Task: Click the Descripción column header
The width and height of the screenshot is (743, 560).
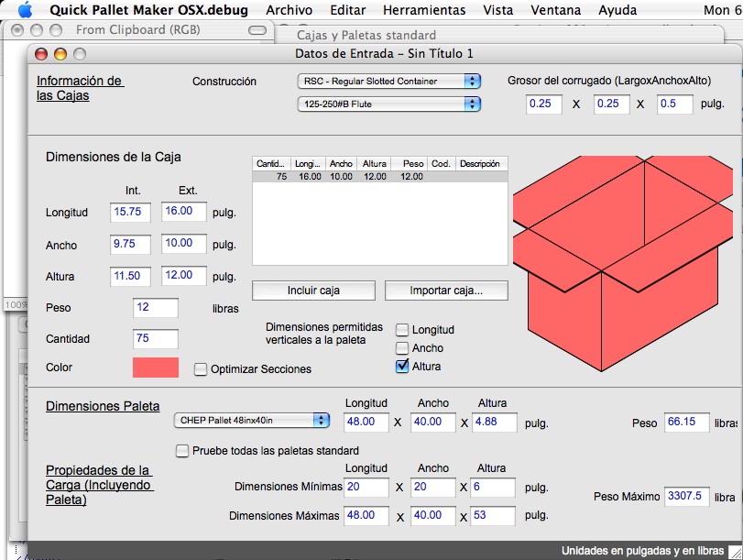Action: [481, 163]
